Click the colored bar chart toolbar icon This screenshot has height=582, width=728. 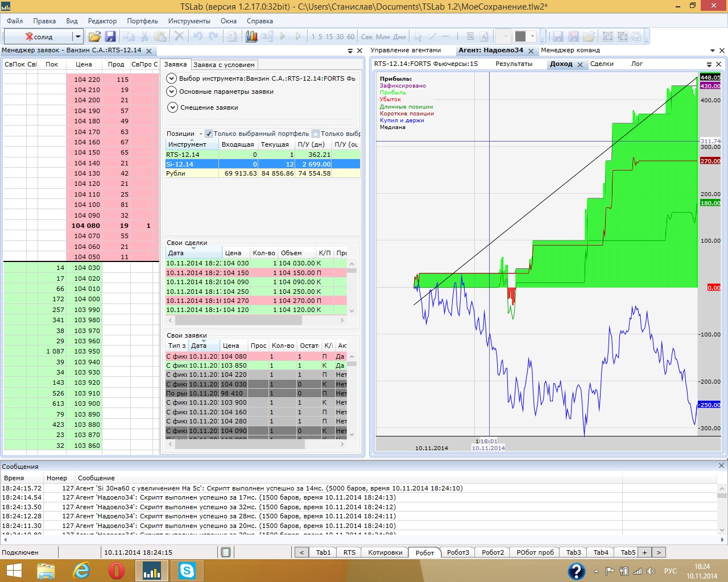pyautogui.click(x=251, y=36)
